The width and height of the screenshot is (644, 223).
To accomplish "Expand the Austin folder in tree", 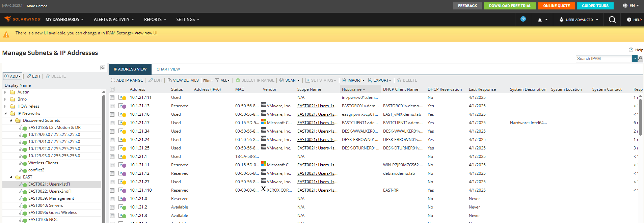I will coord(5,92).
